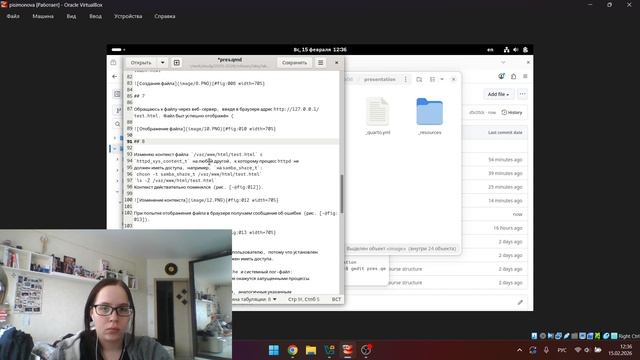640x360 pixels.
Task: Open the new document tab icon in gedit
Action: (176, 62)
